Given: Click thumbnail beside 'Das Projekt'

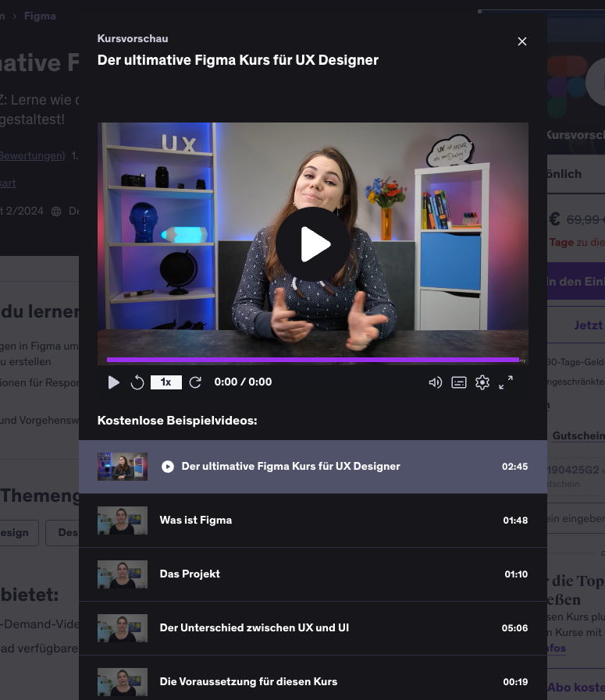Looking at the screenshot, I should click(123, 574).
